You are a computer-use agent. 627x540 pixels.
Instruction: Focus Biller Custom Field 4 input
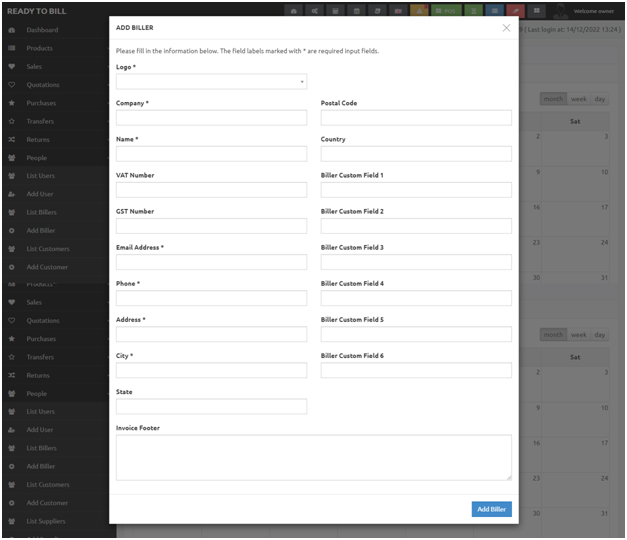416,298
